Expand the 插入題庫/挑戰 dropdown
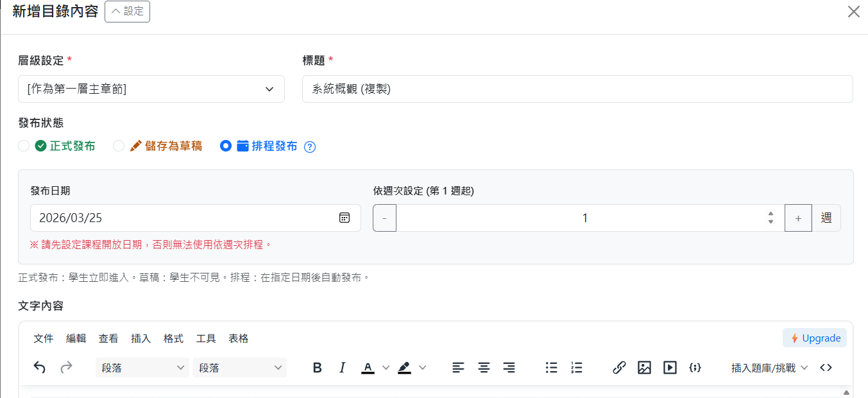This screenshot has width=868, height=398. tap(769, 368)
